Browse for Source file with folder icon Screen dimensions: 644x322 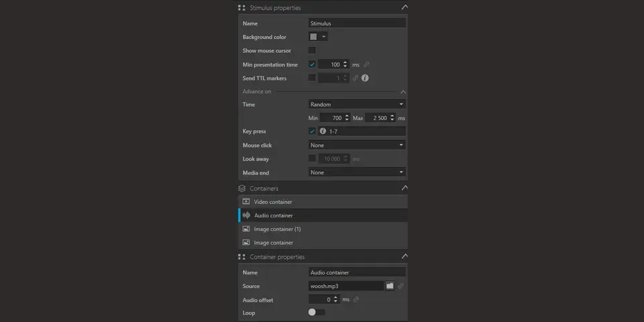(390, 286)
